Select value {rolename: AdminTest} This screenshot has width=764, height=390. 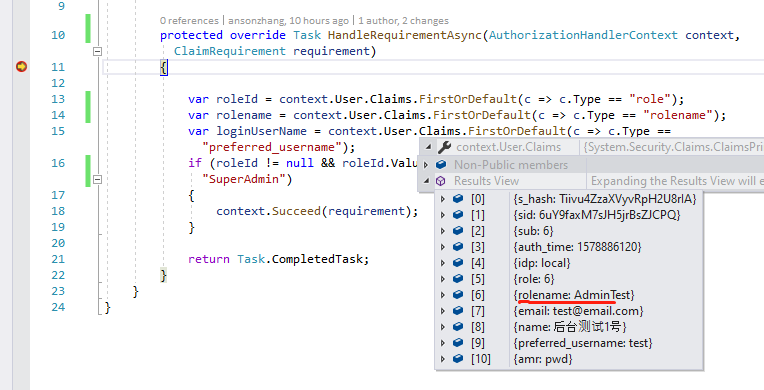click(573, 295)
